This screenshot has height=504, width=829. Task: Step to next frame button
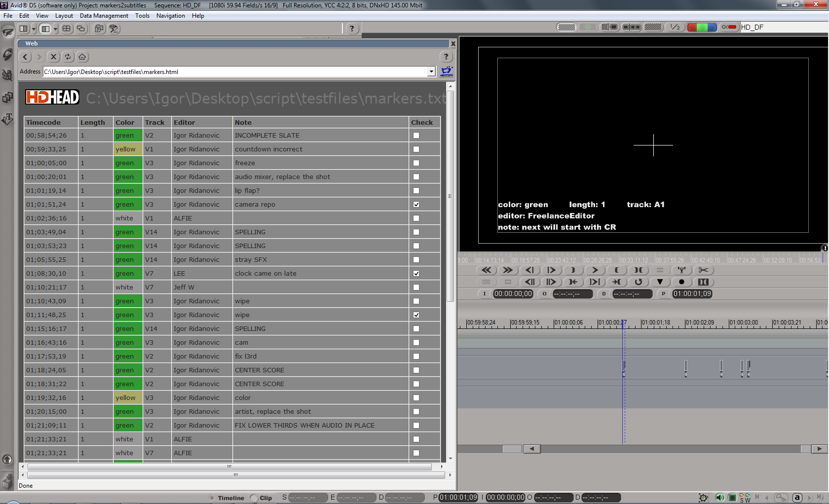tap(551, 270)
